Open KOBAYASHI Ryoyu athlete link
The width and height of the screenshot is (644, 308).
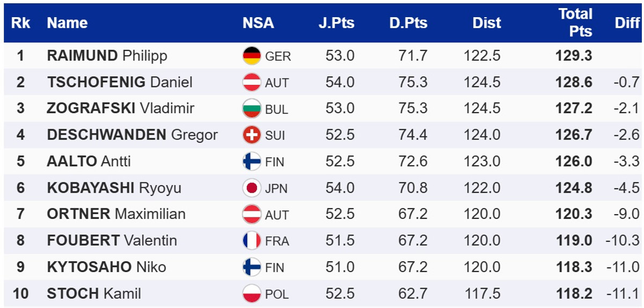(114, 188)
